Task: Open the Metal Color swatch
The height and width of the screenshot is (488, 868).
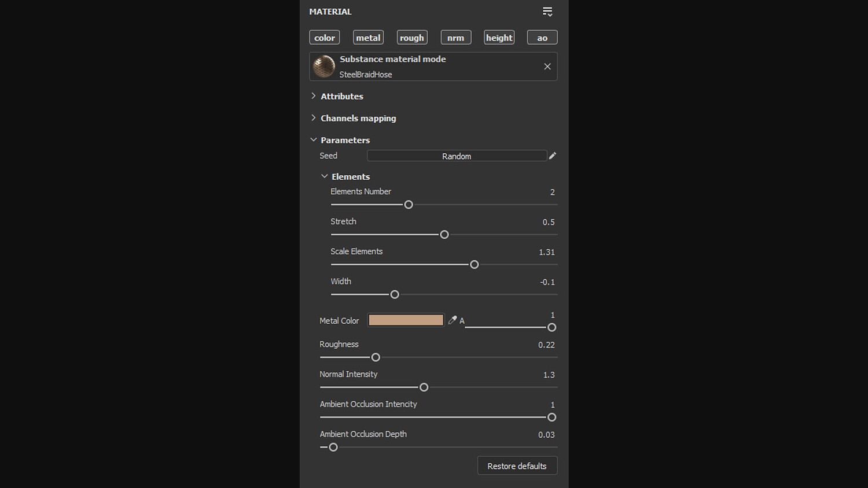Action: click(x=406, y=320)
